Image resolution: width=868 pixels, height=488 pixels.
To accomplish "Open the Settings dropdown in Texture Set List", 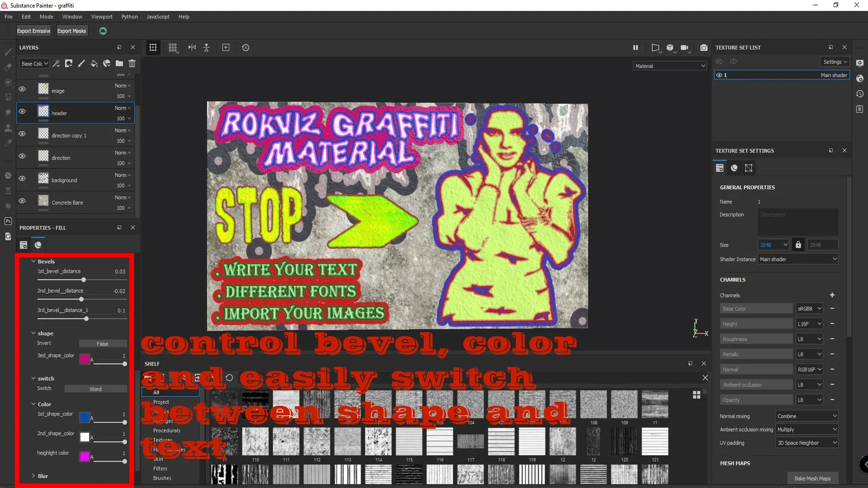I will point(835,62).
